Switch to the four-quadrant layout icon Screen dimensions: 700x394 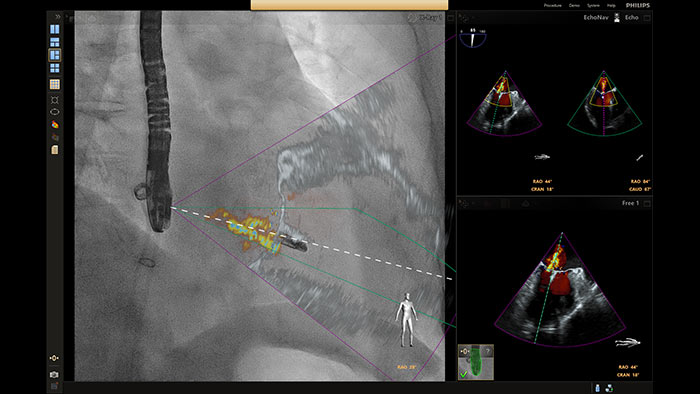coord(54,68)
